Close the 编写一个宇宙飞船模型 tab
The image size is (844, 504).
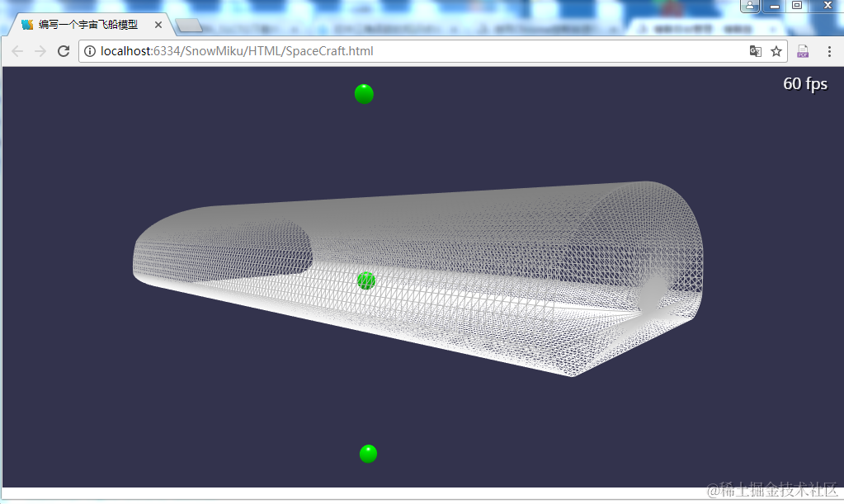tap(158, 25)
